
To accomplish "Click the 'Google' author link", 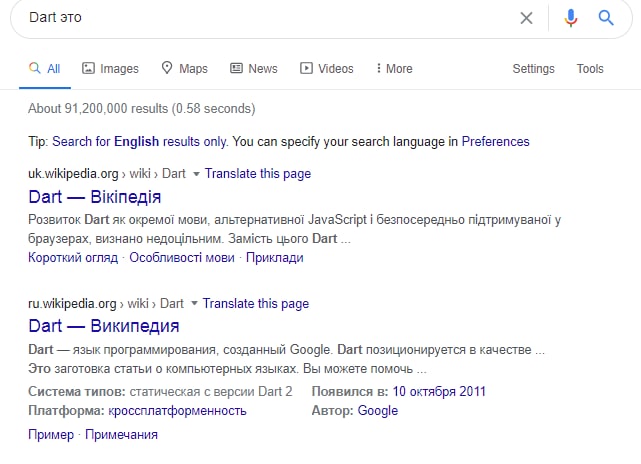I will (378, 410).
